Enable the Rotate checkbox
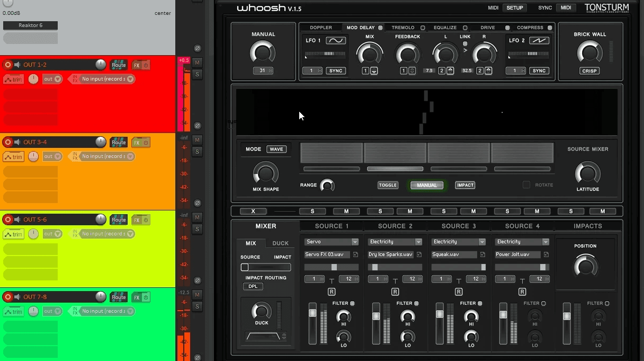Image resolution: width=644 pixels, height=361 pixels. [x=526, y=185]
